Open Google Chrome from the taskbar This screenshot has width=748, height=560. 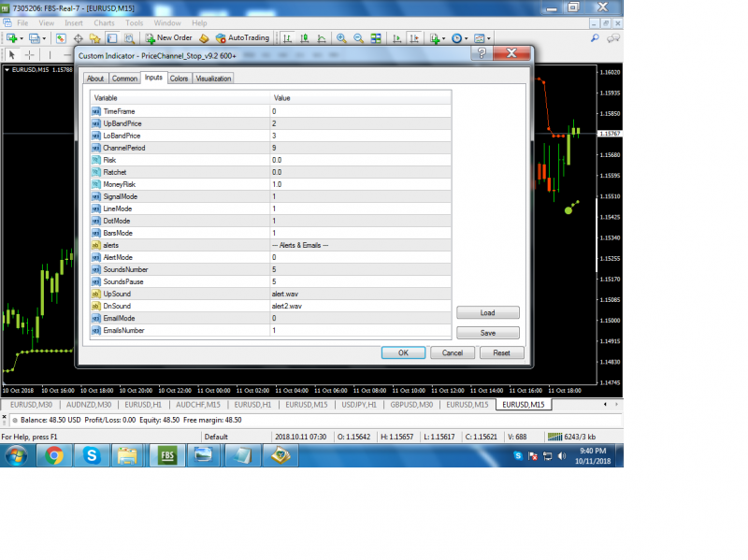(x=54, y=455)
